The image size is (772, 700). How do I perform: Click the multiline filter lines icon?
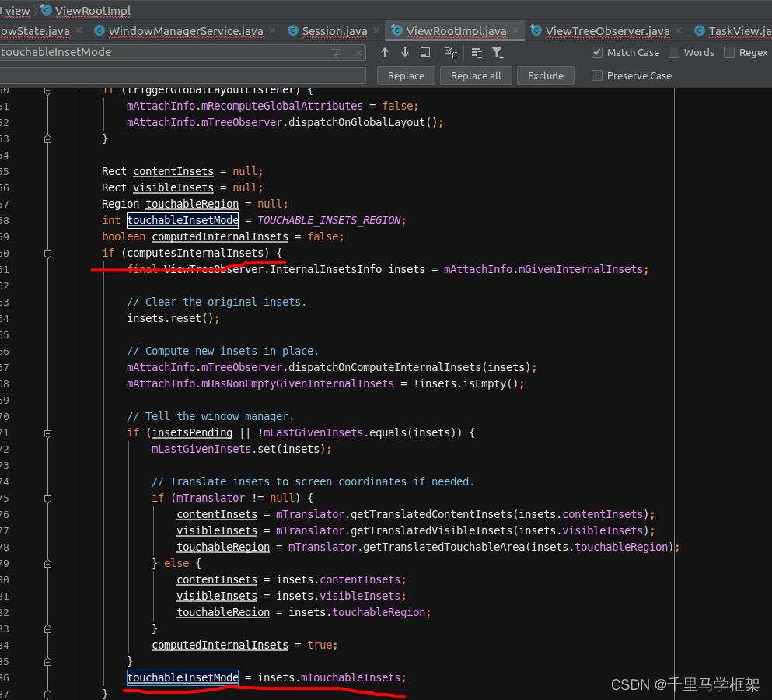[477, 52]
